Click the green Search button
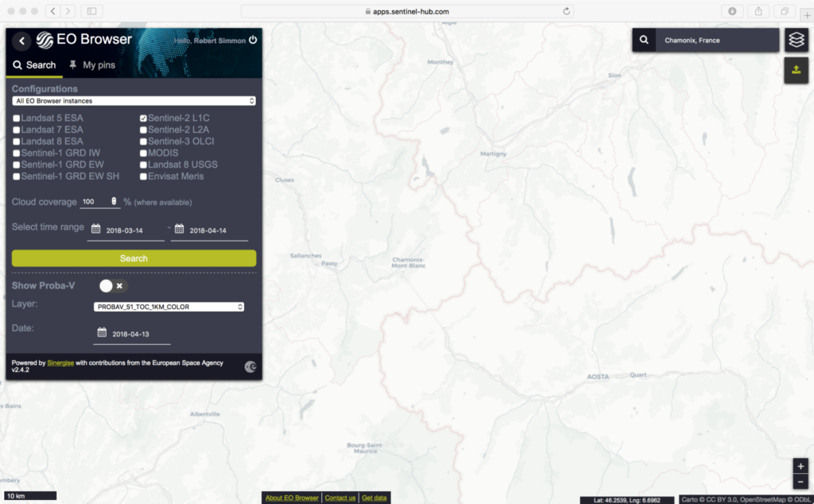Image resolution: width=814 pixels, height=504 pixels. click(x=134, y=258)
